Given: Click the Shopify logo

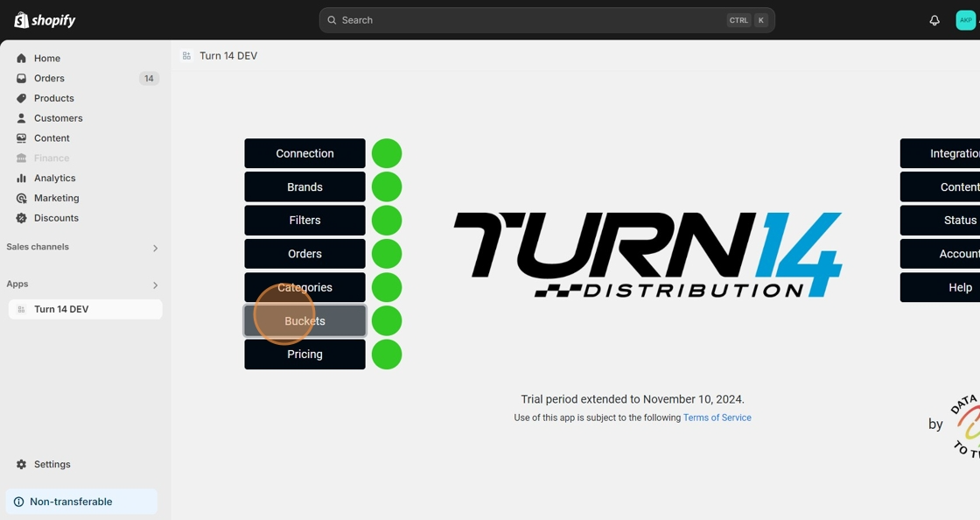Looking at the screenshot, I should (x=45, y=20).
